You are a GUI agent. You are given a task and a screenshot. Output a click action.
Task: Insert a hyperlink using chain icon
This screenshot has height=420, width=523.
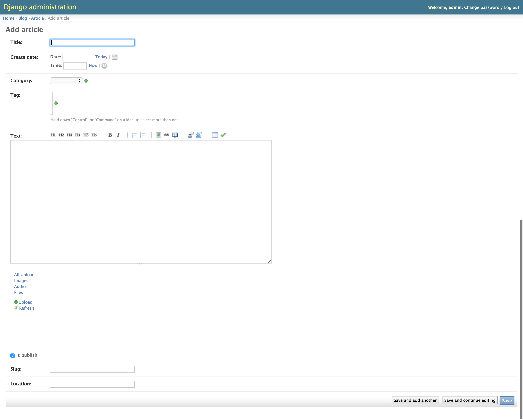(x=166, y=135)
